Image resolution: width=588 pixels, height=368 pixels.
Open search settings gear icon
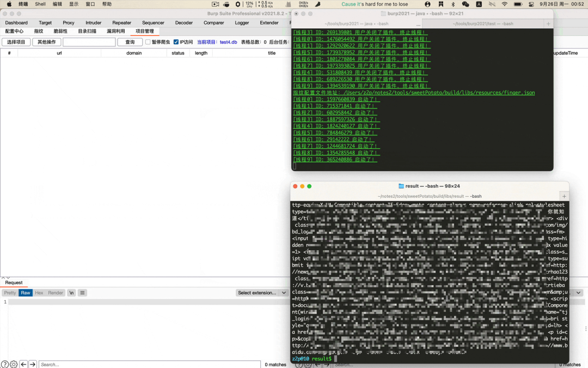click(x=14, y=364)
